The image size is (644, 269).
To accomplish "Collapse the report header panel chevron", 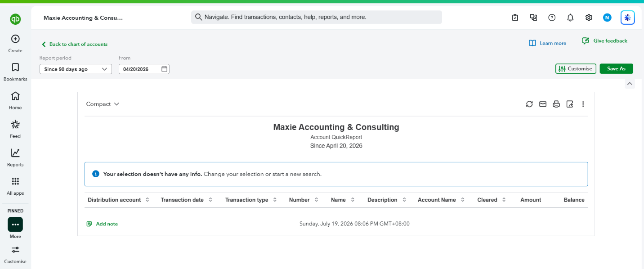I will (630, 84).
